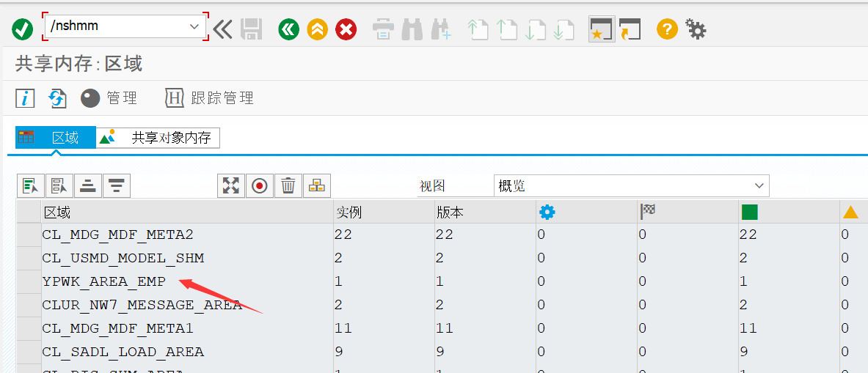
Task: Click the Print icon
Action: (383, 29)
